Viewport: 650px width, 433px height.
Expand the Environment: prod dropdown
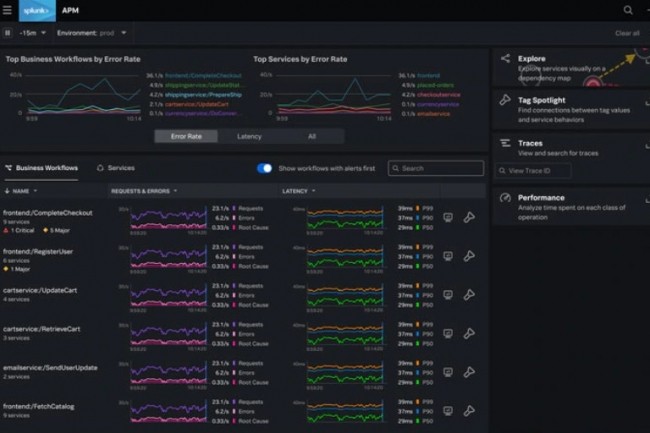click(92, 33)
